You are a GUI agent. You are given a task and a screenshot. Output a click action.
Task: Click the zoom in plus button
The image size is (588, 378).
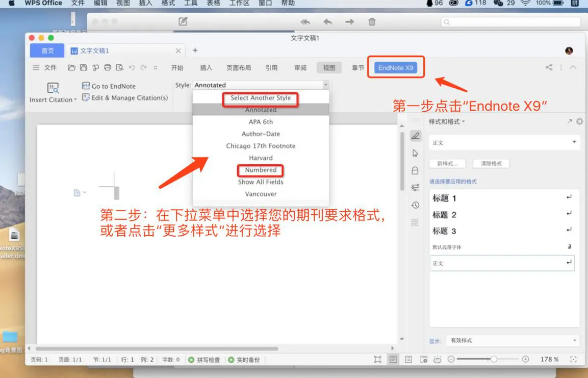tap(526, 359)
